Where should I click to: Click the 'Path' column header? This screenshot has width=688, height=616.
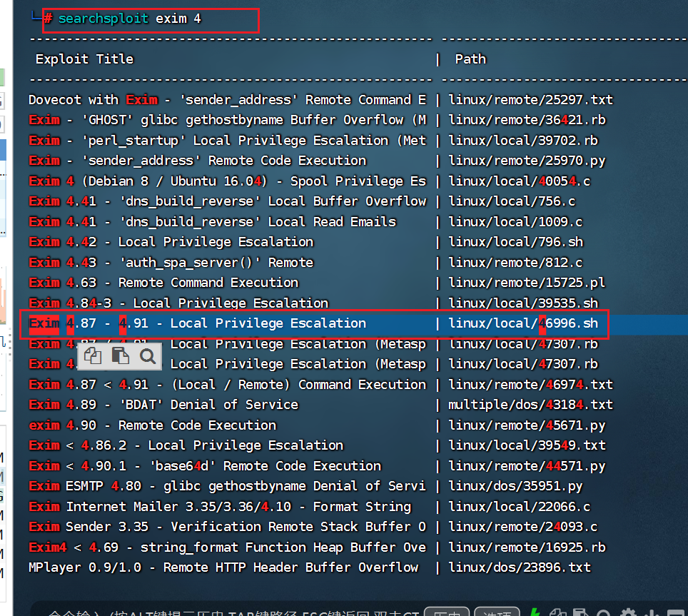click(470, 59)
